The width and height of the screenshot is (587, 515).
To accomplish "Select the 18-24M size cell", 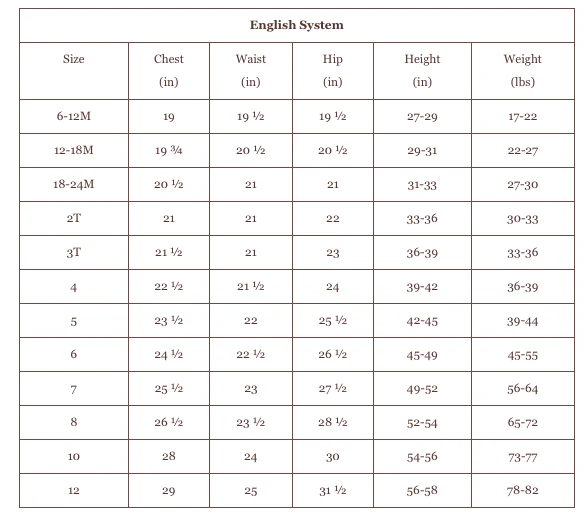I will click(73, 184).
